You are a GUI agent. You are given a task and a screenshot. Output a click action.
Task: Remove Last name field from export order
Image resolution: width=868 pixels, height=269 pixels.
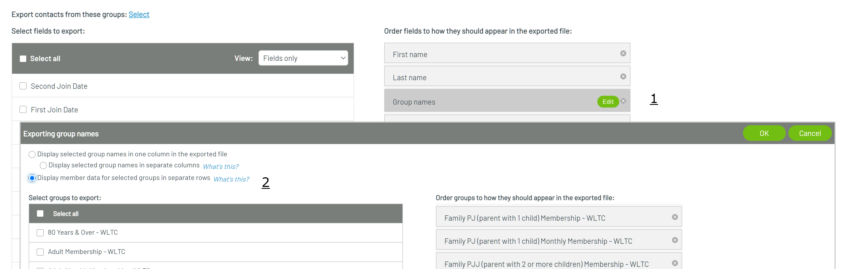click(x=623, y=77)
